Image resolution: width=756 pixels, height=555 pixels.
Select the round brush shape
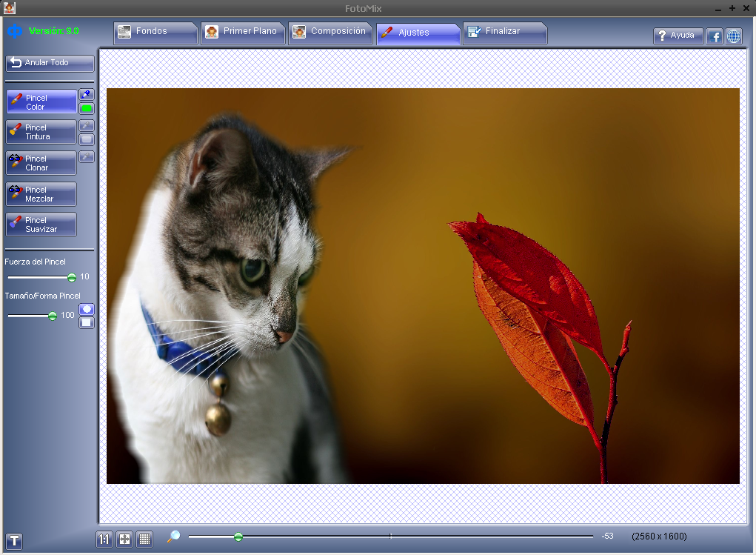click(86, 308)
